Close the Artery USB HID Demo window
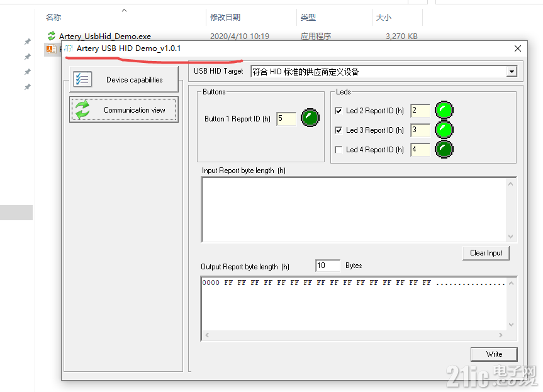The image size is (543, 392). coord(518,48)
